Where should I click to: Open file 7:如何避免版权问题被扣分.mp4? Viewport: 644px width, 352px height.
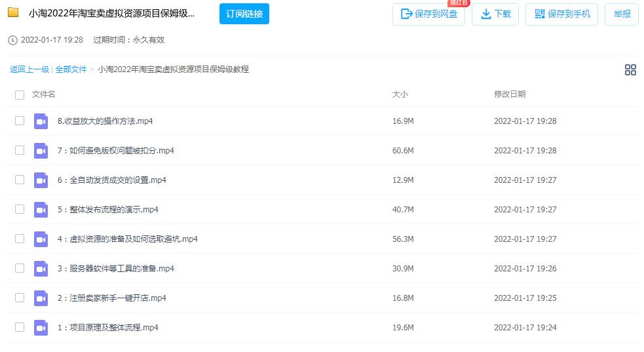pyautogui.click(x=116, y=151)
